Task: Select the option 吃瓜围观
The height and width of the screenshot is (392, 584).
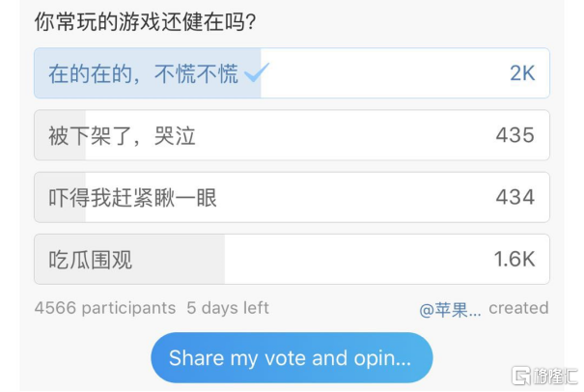Action: 292,260
